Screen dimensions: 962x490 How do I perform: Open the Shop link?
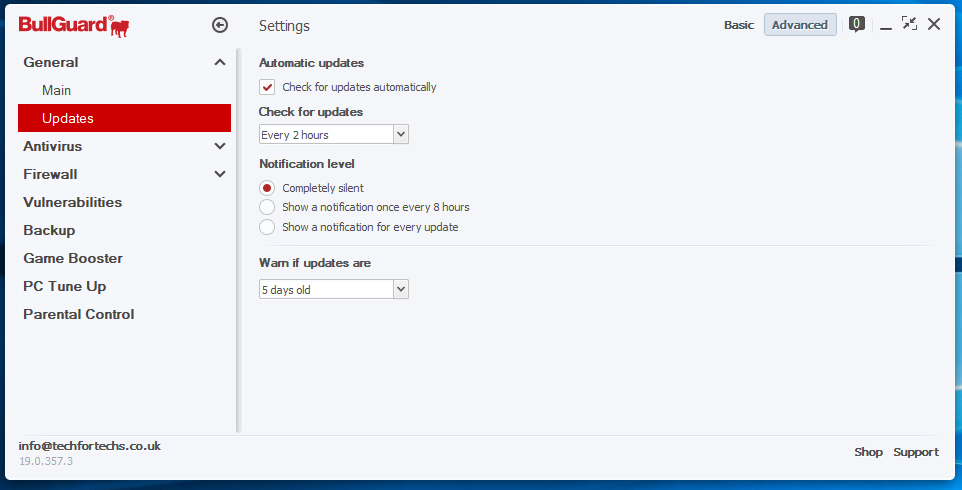tap(868, 452)
